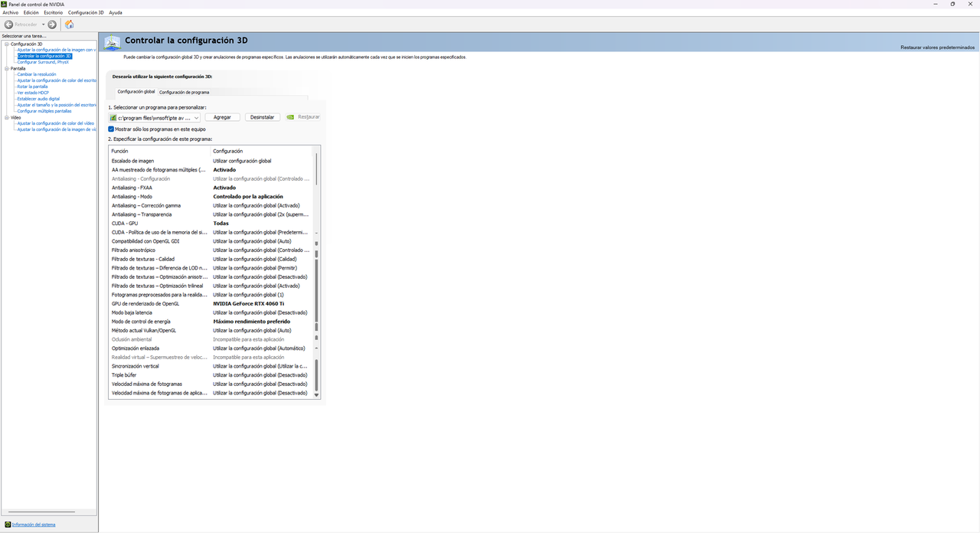
Task: Collapse the Vídeo tree node
Action: click(x=6, y=117)
